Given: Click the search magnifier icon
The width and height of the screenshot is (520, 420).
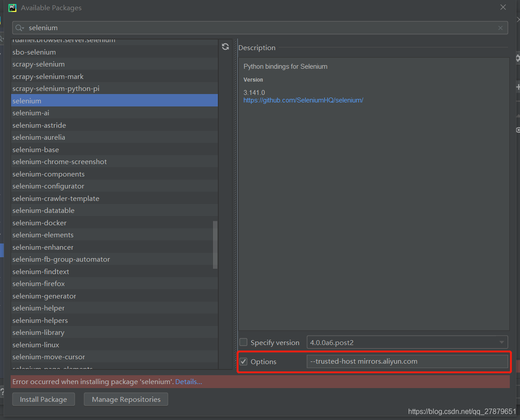Looking at the screenshot, I should [19, 27].
